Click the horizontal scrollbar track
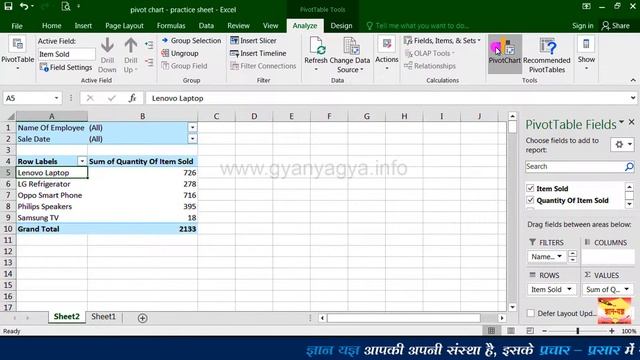The image size is (640, 360). click(403, 318)
